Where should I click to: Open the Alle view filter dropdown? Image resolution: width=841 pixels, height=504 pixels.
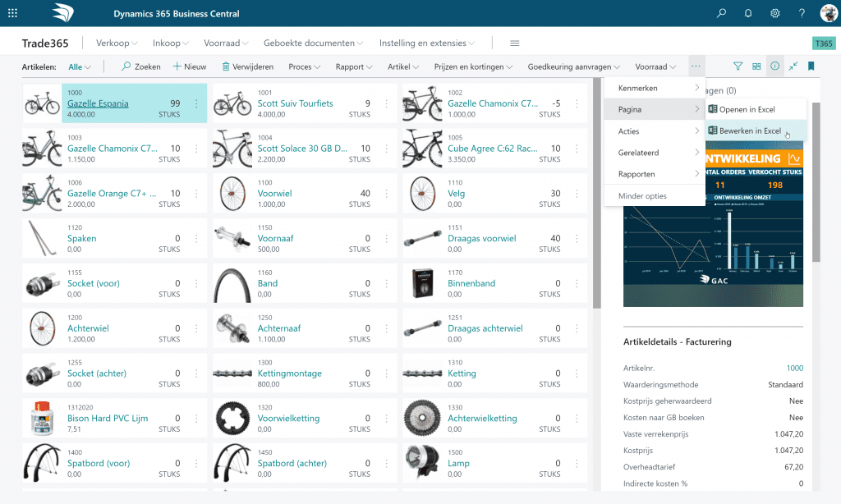click(80, 66)
